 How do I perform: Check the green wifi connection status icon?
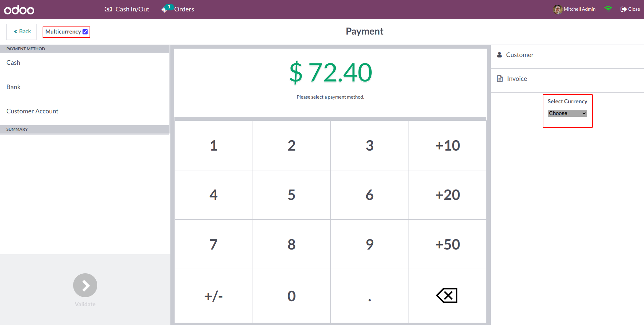(x=608, y=9)
